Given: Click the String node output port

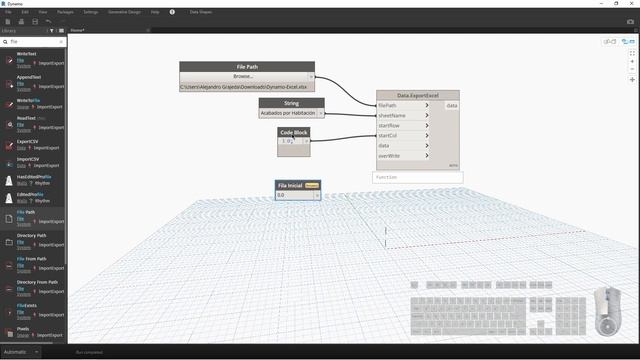Looking at the screenshot, I should click(x=321, y=113).
